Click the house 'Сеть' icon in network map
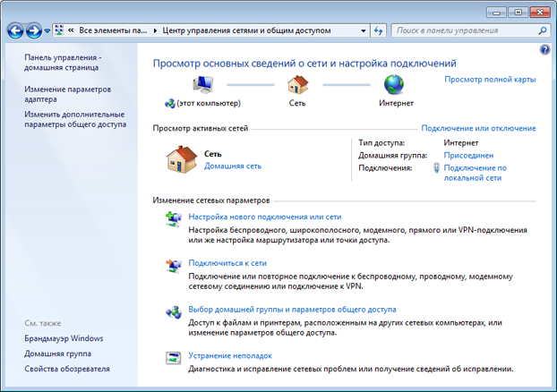The height and width of the screenshot is (392, 557). point(297,84)
